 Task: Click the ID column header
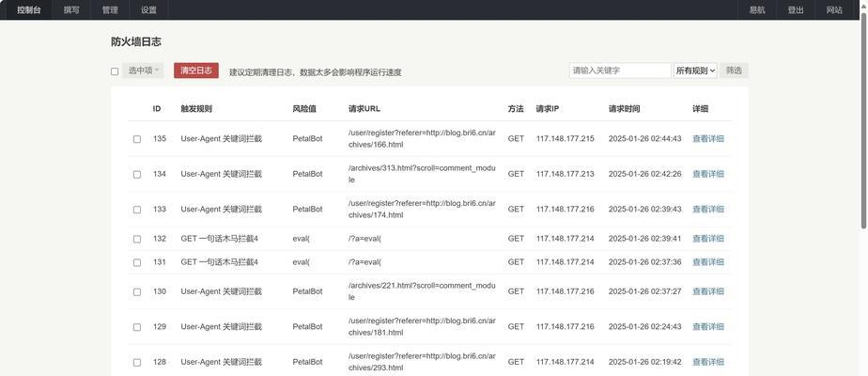pos(157,109)
